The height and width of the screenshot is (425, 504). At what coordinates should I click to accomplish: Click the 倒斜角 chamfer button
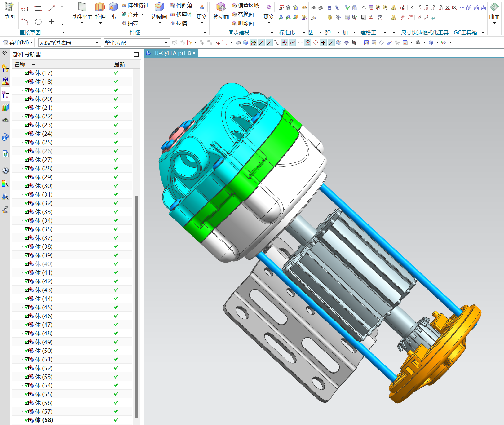pyautogui.click(x=181, y=5)
